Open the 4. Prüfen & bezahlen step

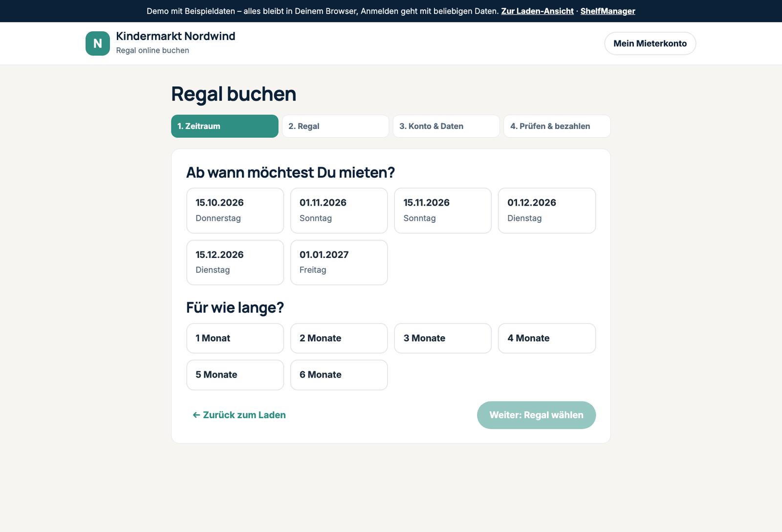557,126
